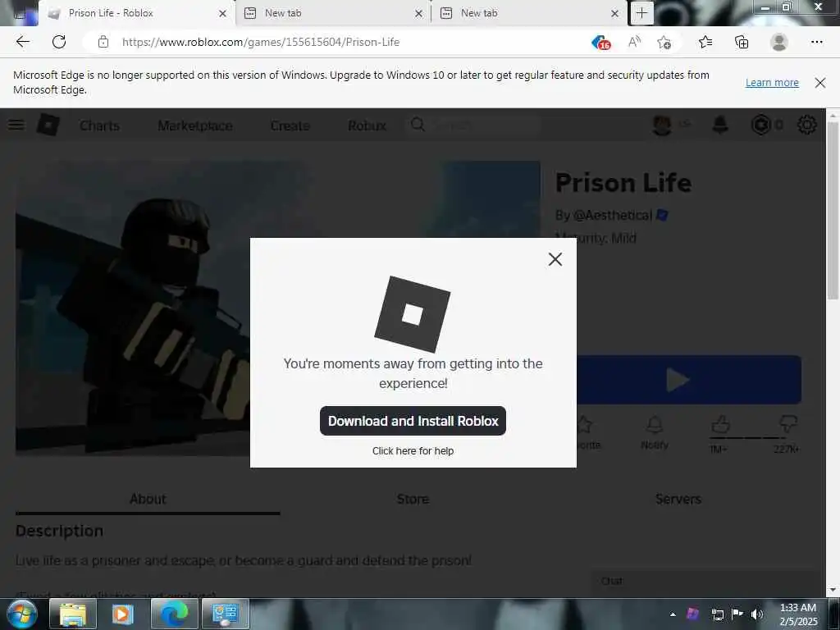840x630 pixels.
Task: Close the download dialog with X
Action: pyautogui.click(x=555, y=259)
